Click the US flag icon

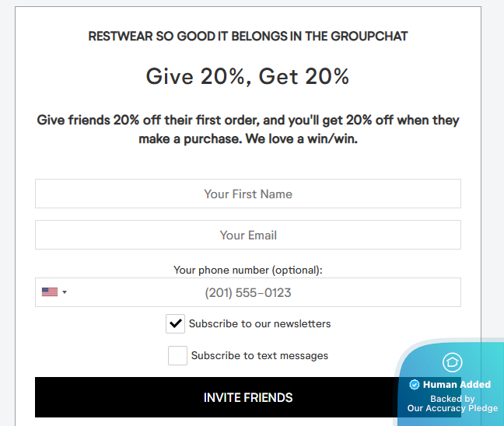click(50, 292)
